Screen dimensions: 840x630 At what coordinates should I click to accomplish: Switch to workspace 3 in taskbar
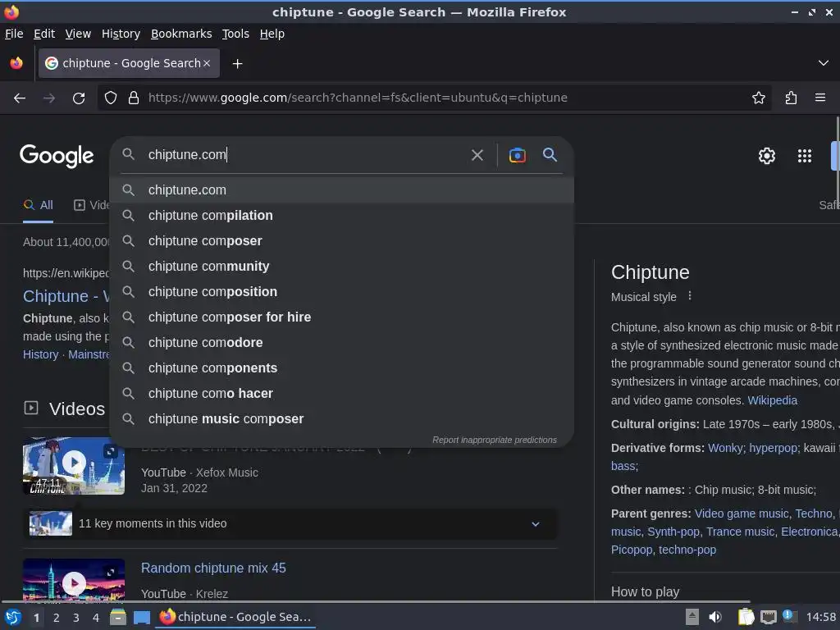[76, 619]
